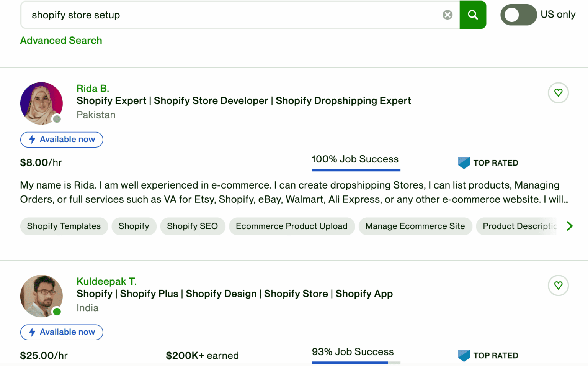Image resolution: width=588 pixels, height=366 pixels.
Task: Select the Ecommerce Product Upload skill tag
Action: [x=292, y=226]
